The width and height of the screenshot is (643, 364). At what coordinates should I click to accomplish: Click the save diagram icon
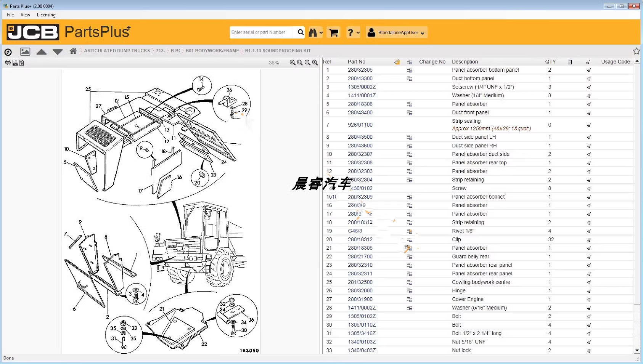[15, 63]
